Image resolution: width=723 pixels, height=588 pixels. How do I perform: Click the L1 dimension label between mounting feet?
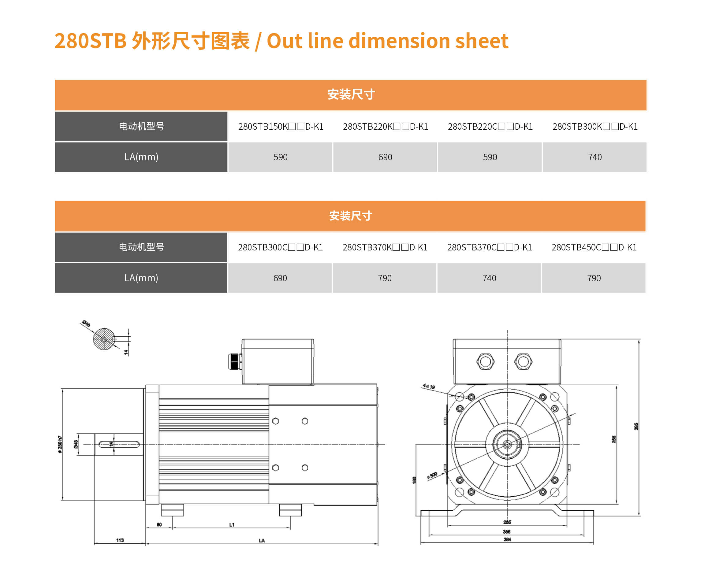point(232,525)
